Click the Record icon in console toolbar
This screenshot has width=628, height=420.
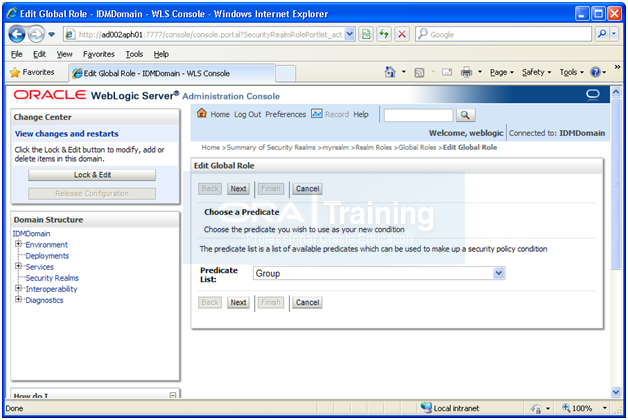(x=316, y=114)
